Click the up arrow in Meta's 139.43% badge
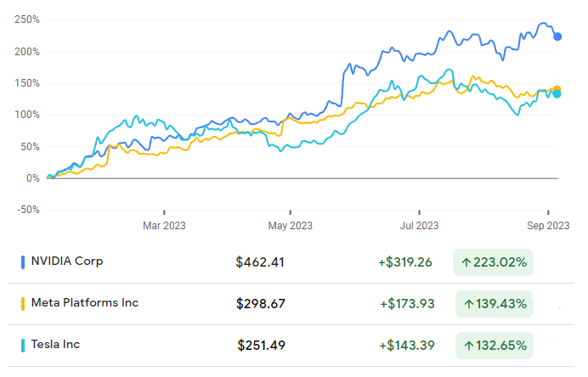Viewport: 588px width, 377px height. [x=467, y=304]
